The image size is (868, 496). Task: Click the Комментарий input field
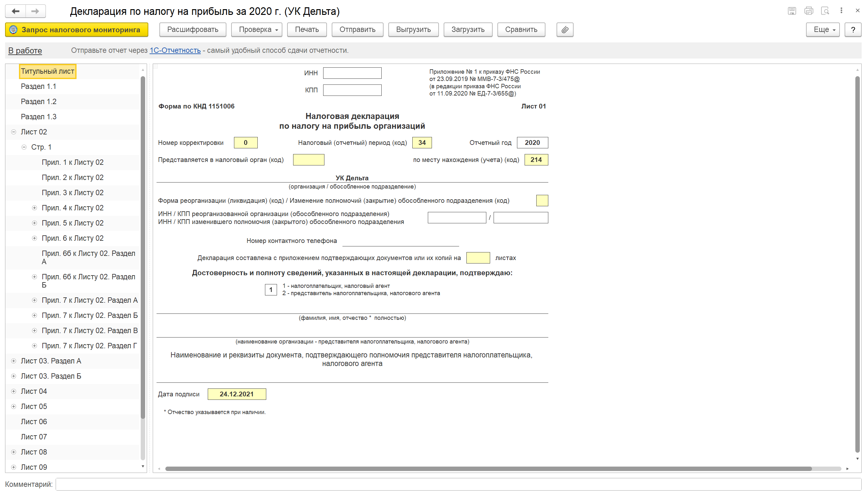458,484
